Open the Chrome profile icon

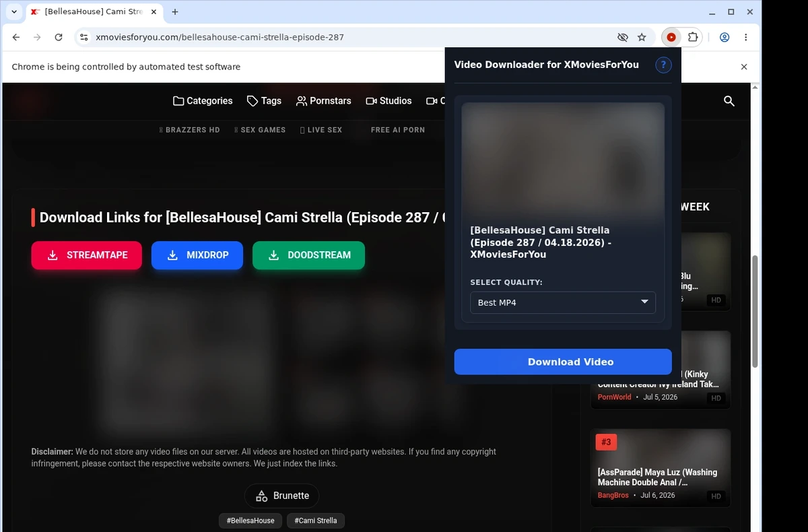tap(725, 38)
